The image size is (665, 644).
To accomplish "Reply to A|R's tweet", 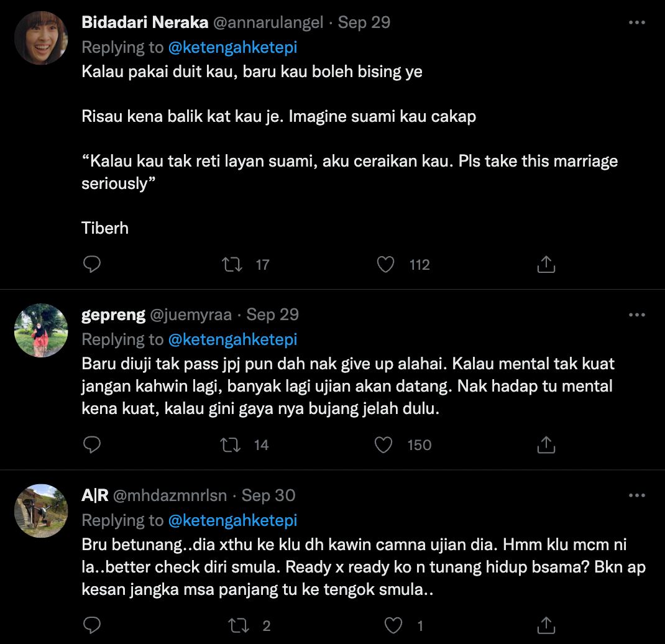I will coord(92,626).
